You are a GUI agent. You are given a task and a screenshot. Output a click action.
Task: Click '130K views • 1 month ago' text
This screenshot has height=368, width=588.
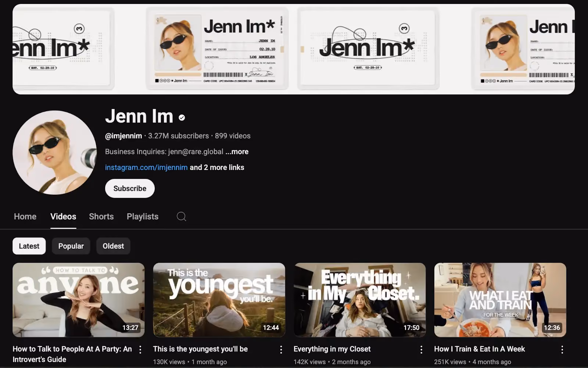(190, 362)
